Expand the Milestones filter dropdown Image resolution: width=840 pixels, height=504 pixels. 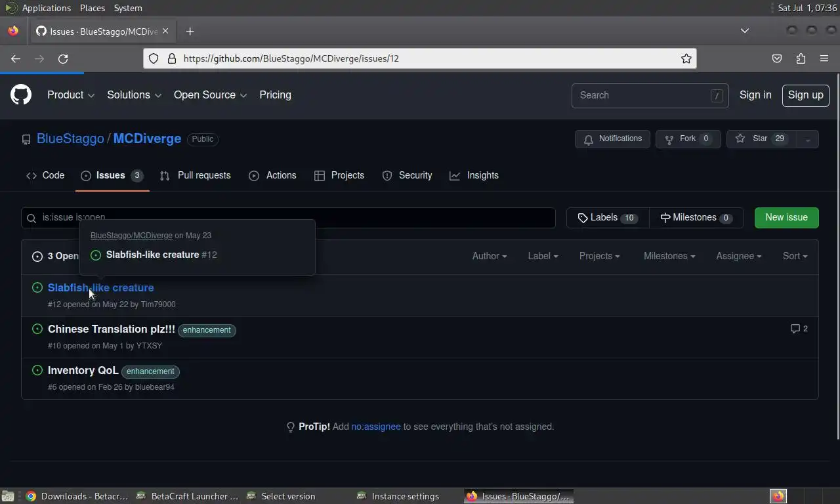coord(669,256)
